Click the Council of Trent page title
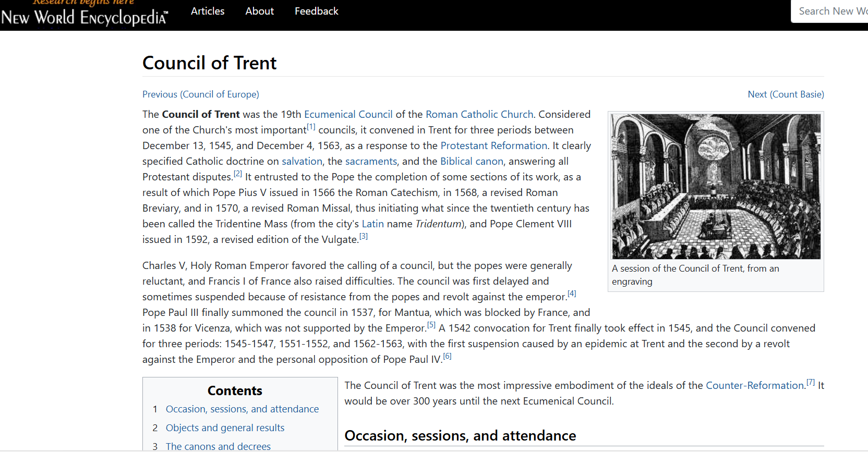 [x=210, y=63]
